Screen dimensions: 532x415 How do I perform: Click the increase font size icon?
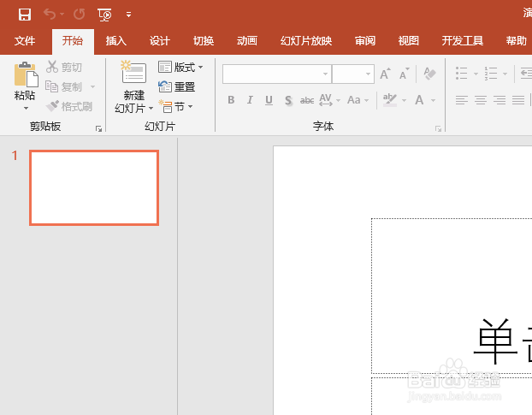(x=385, y=74)
